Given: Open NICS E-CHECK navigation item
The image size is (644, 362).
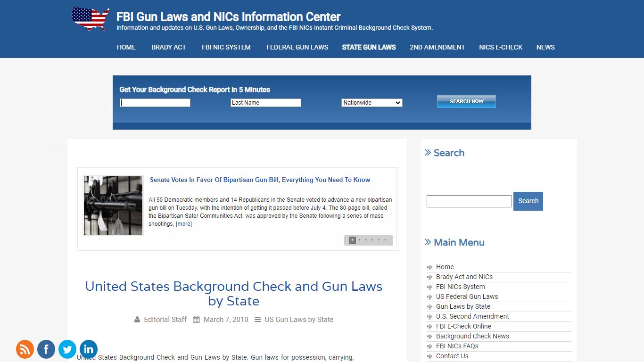Looking at the screenshot, I should (501, 47).
